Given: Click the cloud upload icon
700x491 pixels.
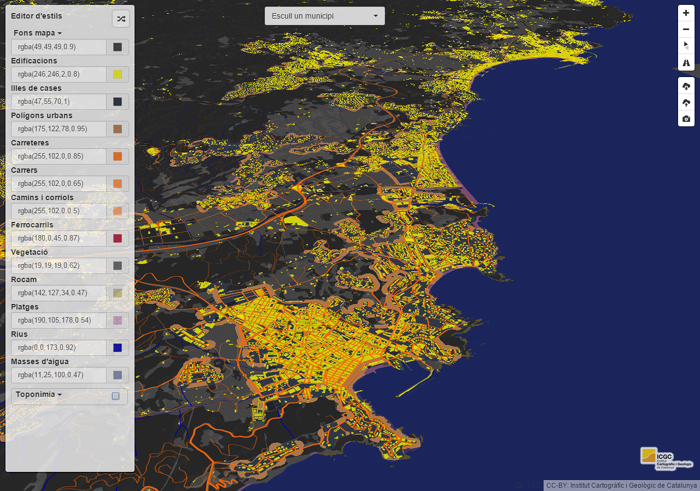Looking at the screenshot, I should [x=686, y=102].
